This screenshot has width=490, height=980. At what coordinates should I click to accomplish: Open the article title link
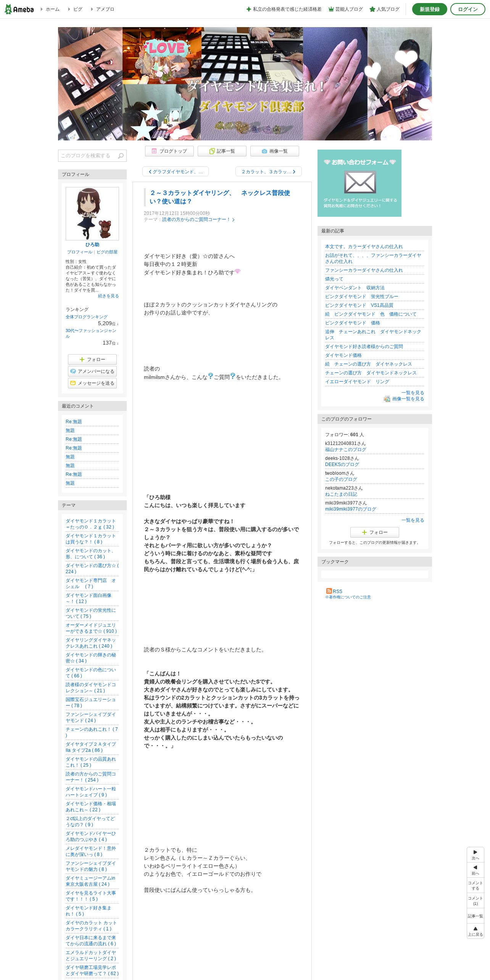point(220,197)
